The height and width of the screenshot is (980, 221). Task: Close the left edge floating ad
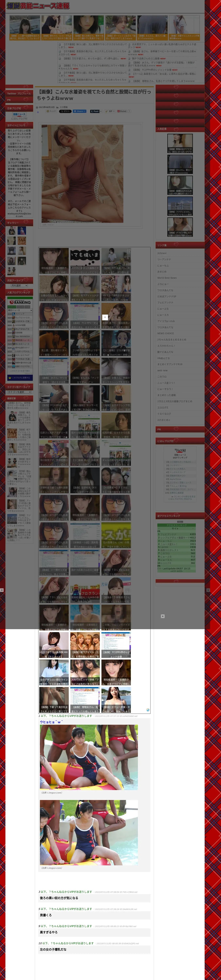click(x=2, y=590)
